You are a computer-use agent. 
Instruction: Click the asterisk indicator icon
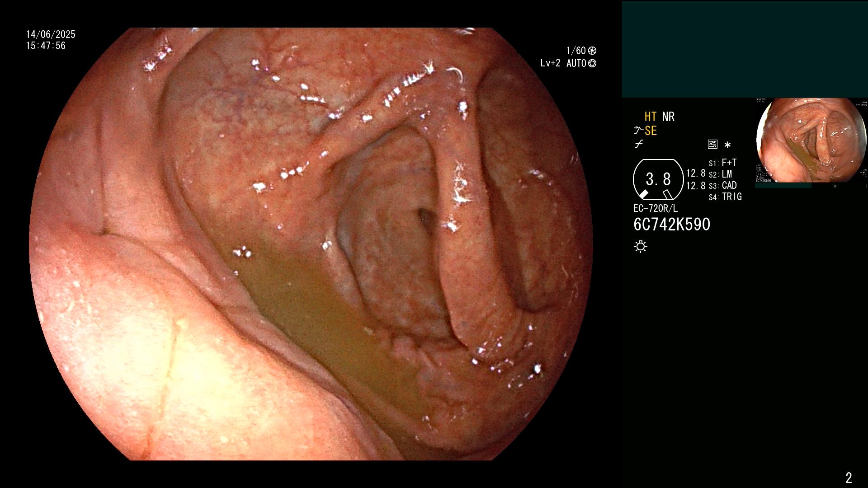click(x=727, y=145)
